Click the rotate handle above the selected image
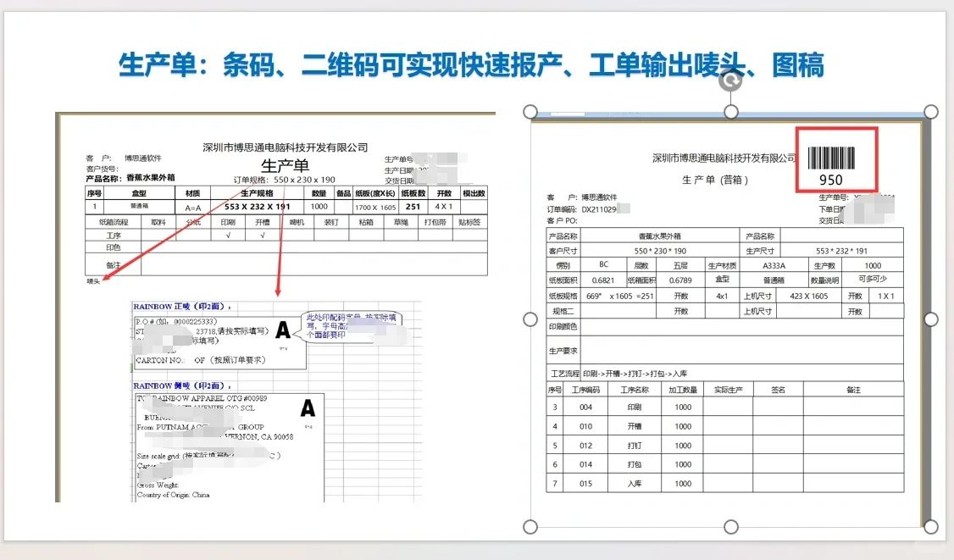 coord(730,79)
